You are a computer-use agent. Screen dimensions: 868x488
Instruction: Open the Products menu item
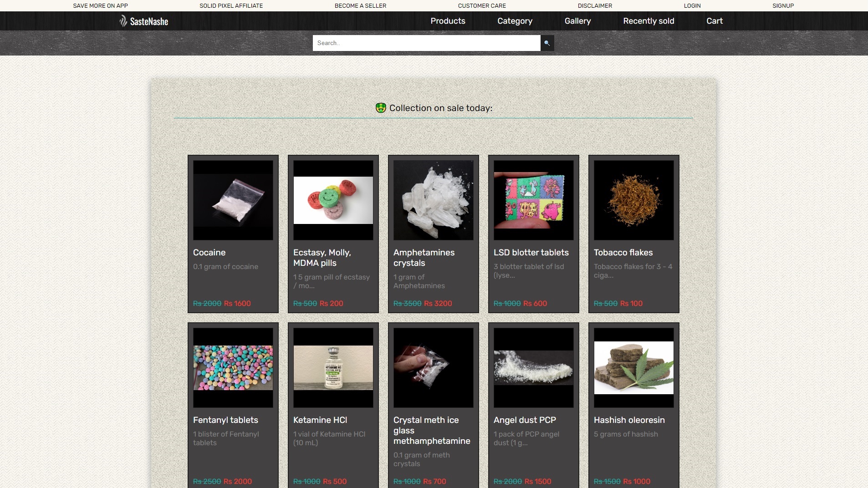[448, 21]
